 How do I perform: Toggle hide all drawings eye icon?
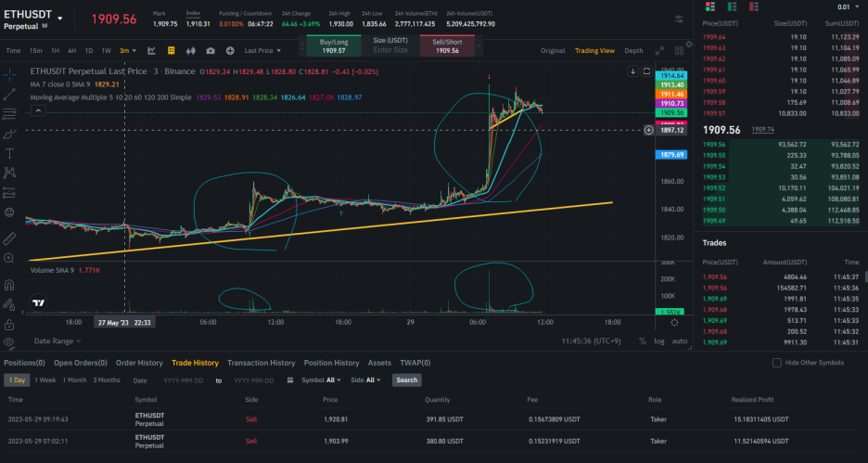9,343
